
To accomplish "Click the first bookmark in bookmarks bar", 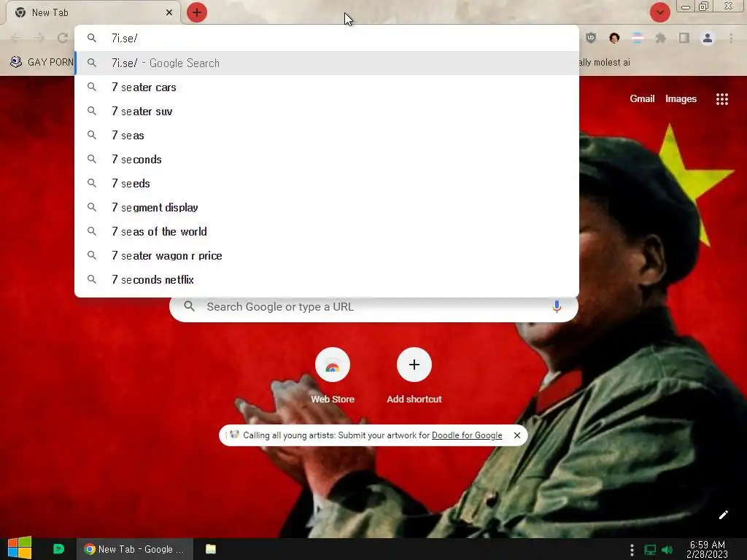I will pyautogui.click(x=42, y=62).
